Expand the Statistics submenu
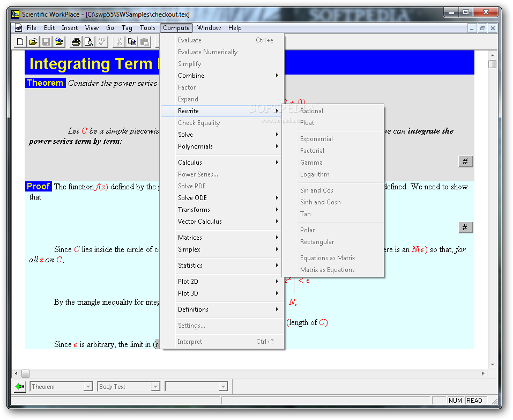The image size is (513, 420). (x=222, y=265)
